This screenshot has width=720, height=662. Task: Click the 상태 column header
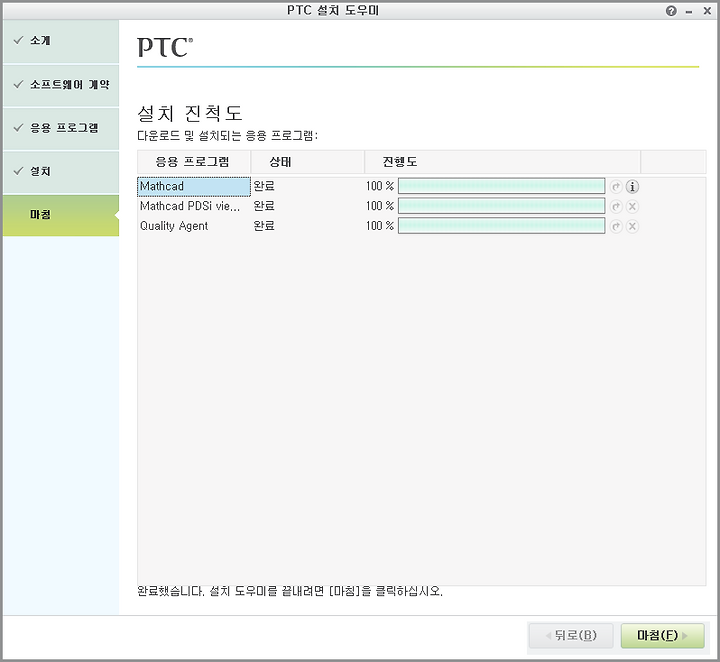pyautogui.click(x=308, y=162)
